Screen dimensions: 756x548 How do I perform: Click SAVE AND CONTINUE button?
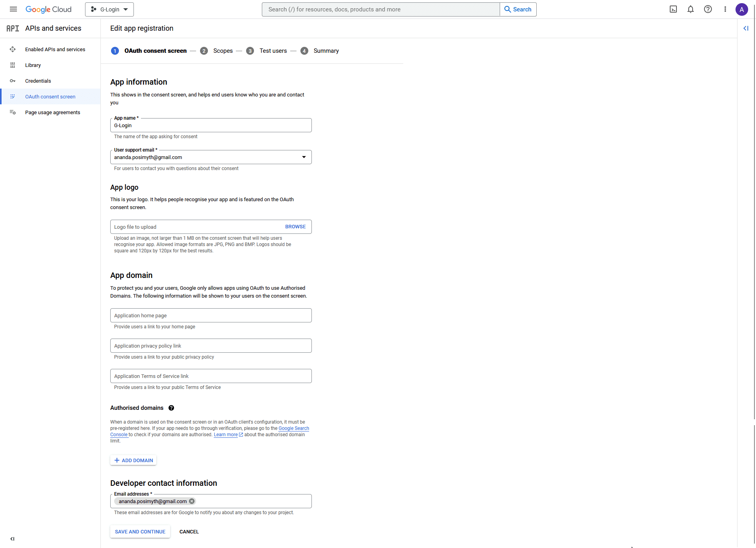[x=140, y=531]
